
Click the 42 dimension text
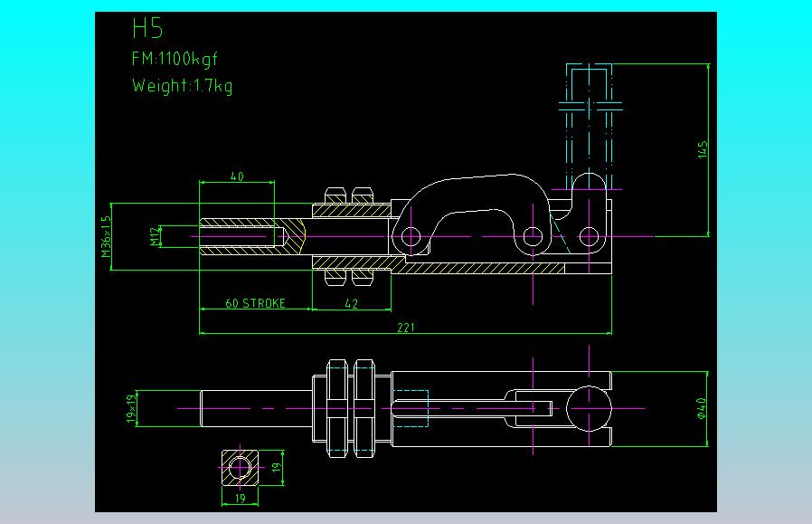click(351, 304)
